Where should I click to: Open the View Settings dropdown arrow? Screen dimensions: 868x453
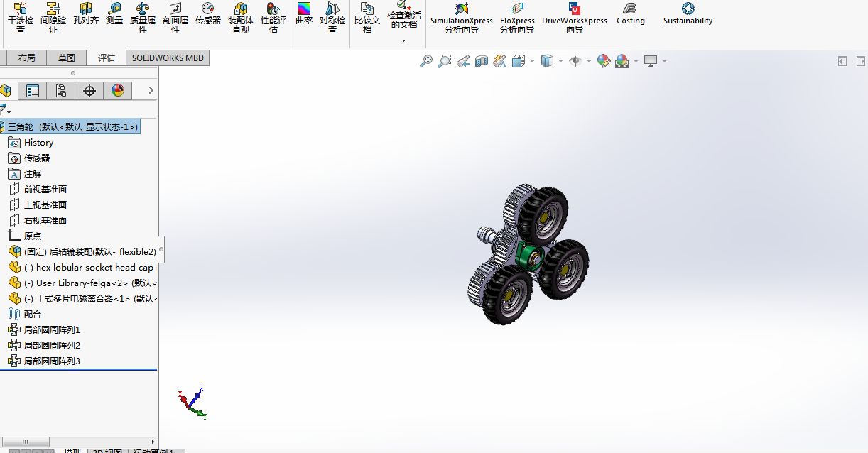[x=665, y=62]
